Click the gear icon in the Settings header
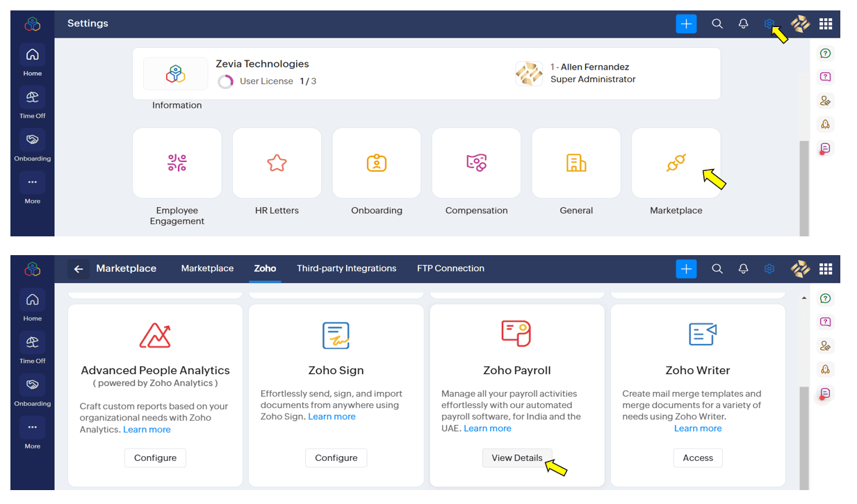The image size is (857, 504). [769, 24]
